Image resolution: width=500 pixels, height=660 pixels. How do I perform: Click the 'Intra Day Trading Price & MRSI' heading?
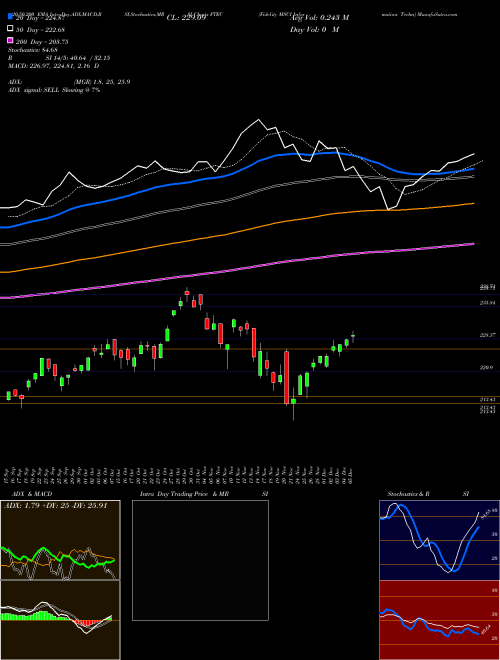(204, 494)
